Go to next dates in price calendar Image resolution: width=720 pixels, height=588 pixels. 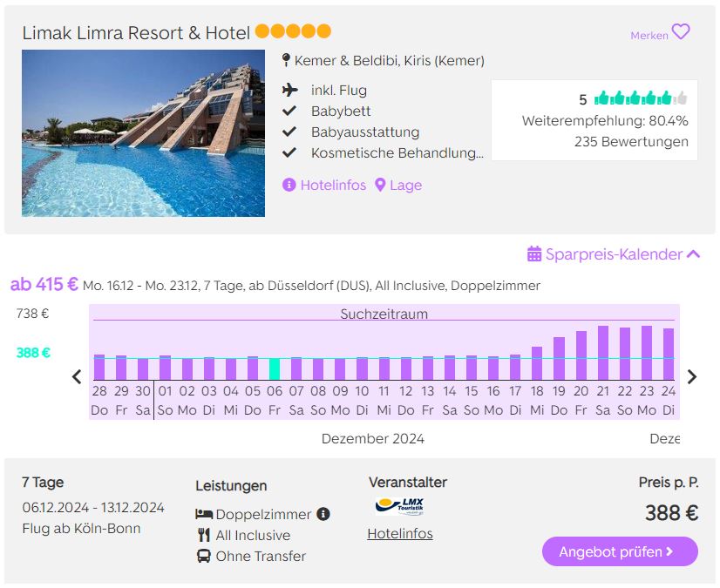pos(692,377)
